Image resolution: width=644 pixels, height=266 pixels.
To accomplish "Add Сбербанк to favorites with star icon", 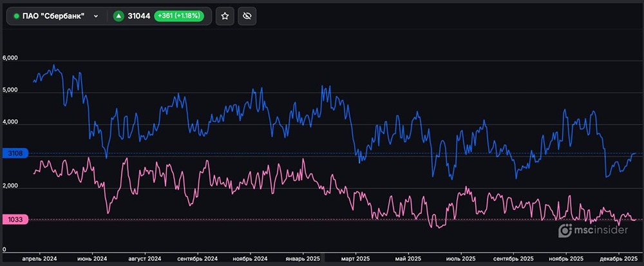I will coord(224,16).
